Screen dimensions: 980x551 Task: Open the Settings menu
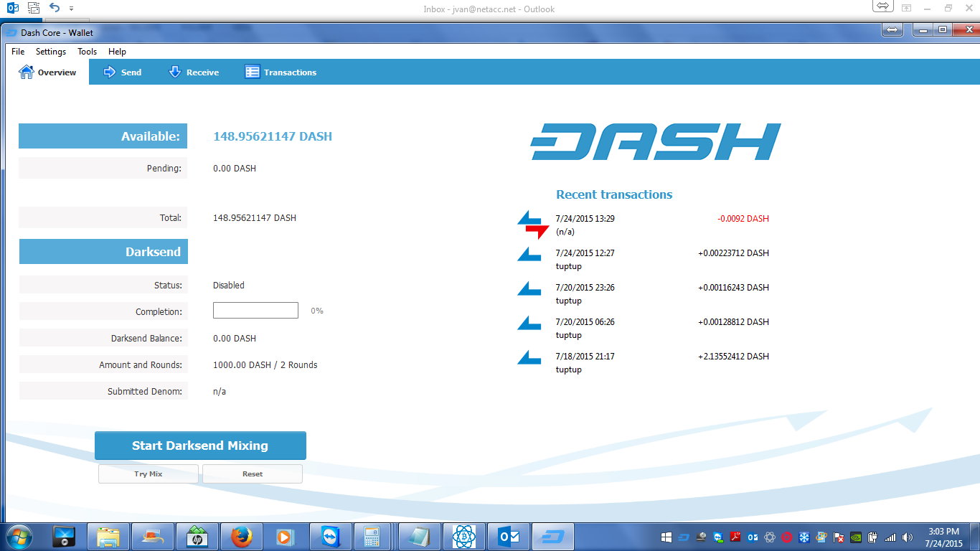click(51, 52)
